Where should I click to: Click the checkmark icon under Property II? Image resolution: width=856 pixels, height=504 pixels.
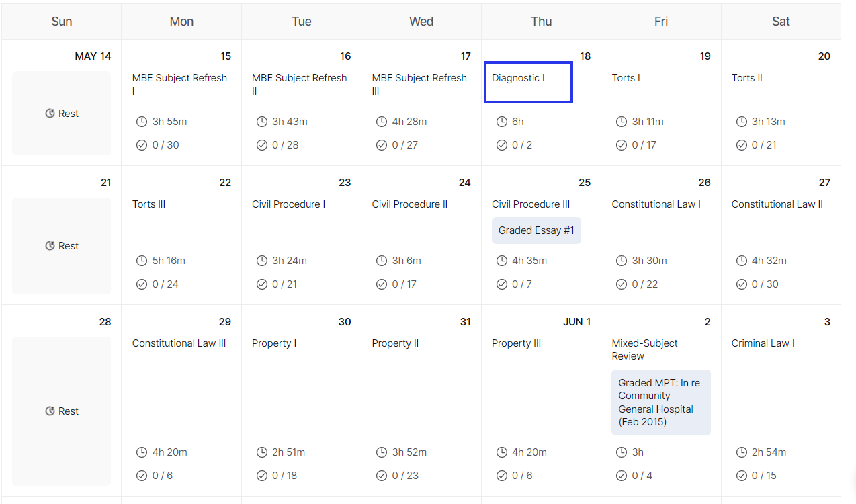(382, 476)
